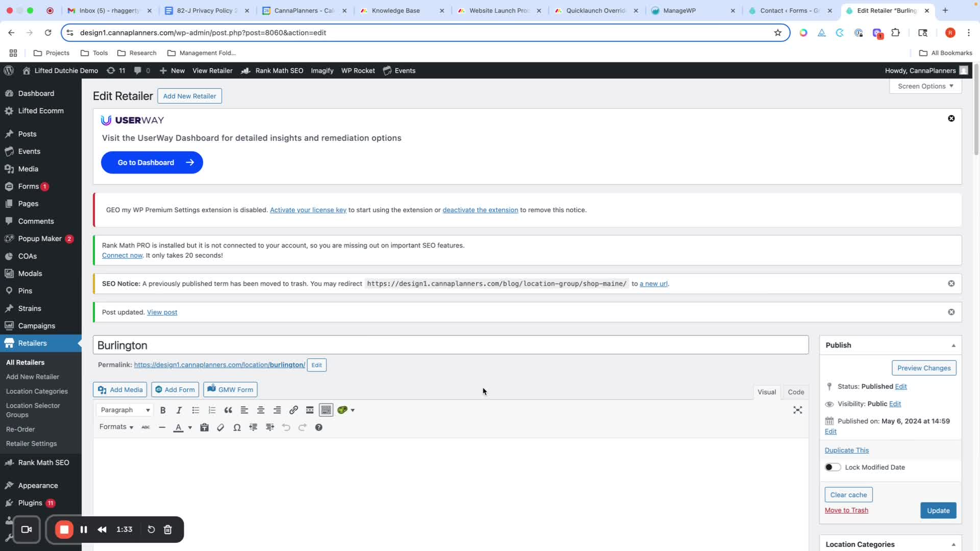This screenshot has width=980, height=551.
Task: Open distraction-free fullscreen editor mode
Action: tap(798, 410)
